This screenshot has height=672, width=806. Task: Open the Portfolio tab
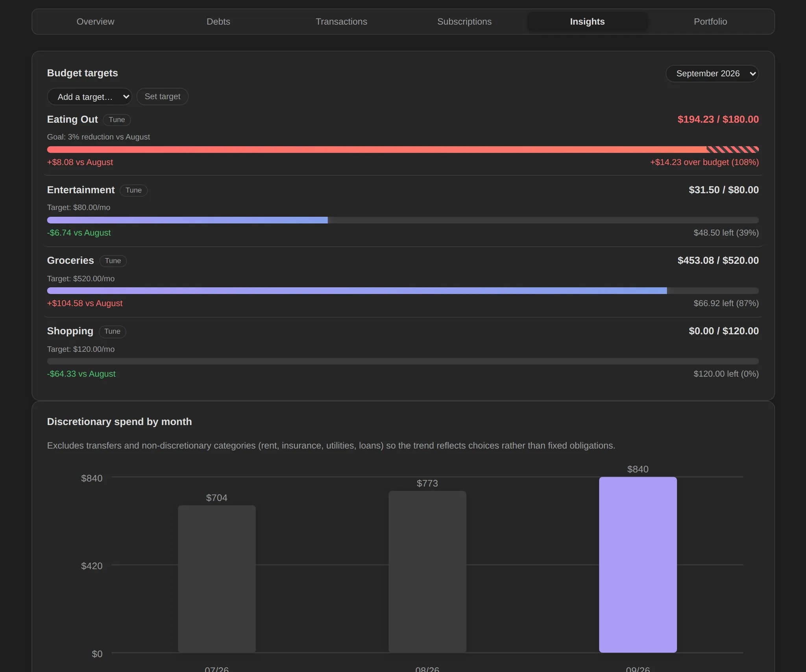(710, 22)
